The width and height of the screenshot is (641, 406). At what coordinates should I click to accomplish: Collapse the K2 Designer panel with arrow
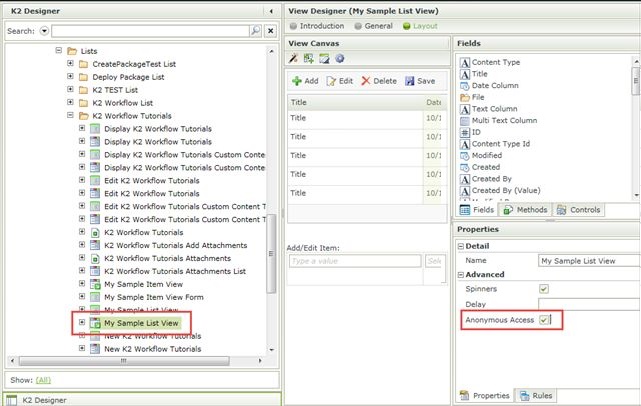click(271, 11)
